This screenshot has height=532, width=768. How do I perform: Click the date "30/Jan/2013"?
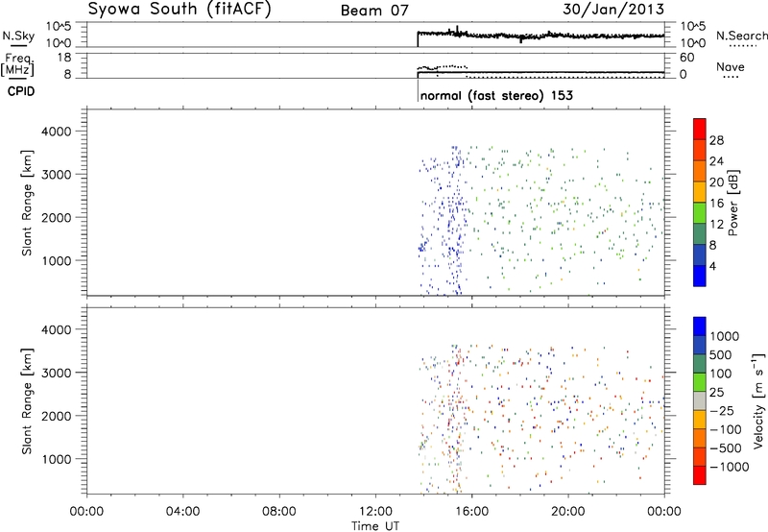[x=613, y=9]
